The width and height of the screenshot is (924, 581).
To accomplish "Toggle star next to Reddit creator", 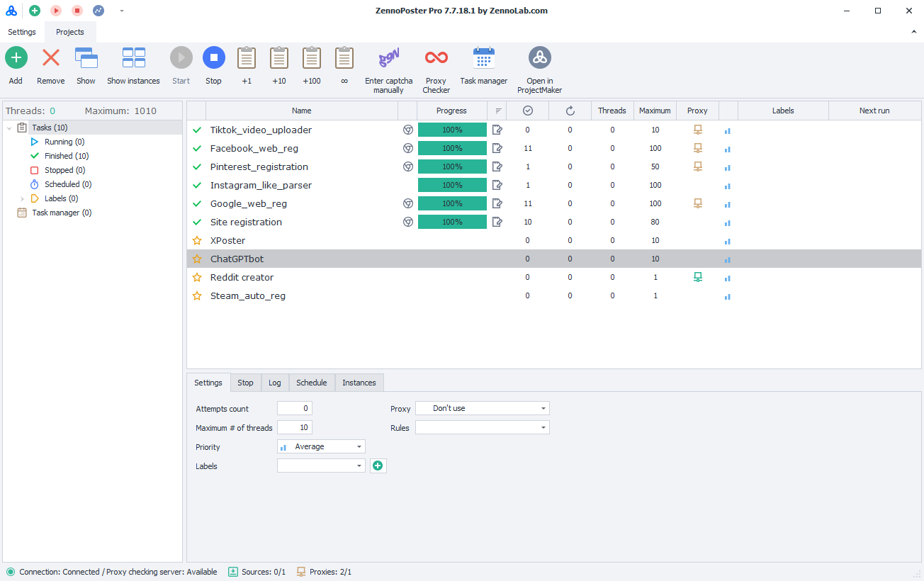I will click(x=197, y=278).
